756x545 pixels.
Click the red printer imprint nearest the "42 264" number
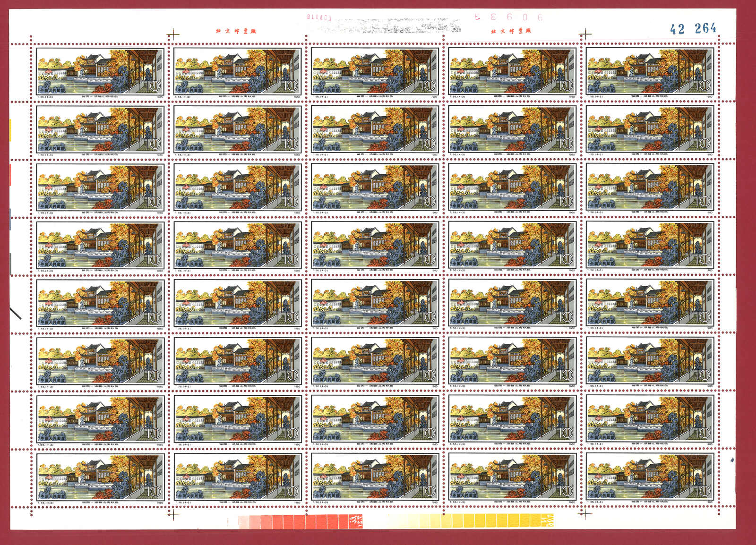(511, 31)
